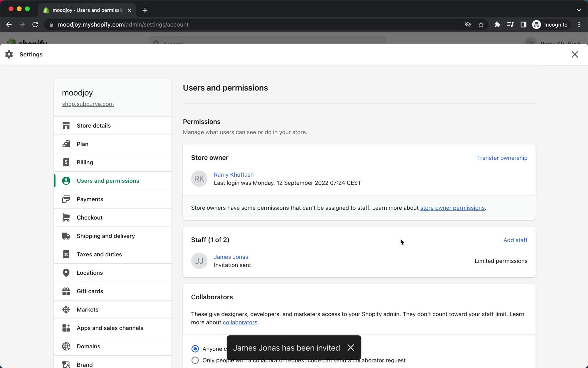
Task: Open a new browser tab
Action: (145, 10)
